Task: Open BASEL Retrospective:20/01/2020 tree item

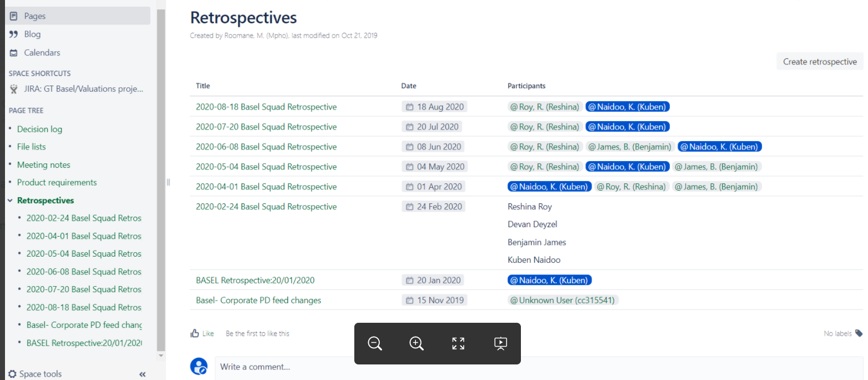Action: tap(84, 343)
